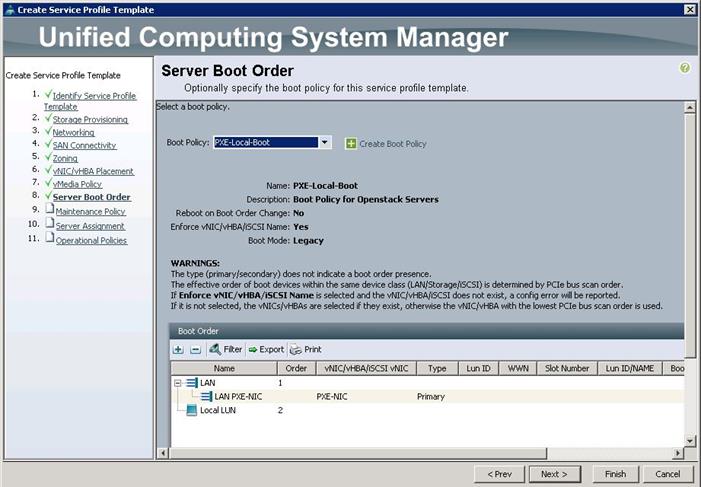Select the LAN tree row
701x487 pixels.
[x=427, y=383]
